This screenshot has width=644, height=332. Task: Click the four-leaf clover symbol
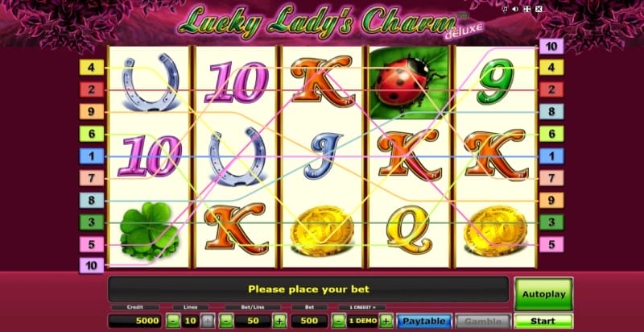147,230
